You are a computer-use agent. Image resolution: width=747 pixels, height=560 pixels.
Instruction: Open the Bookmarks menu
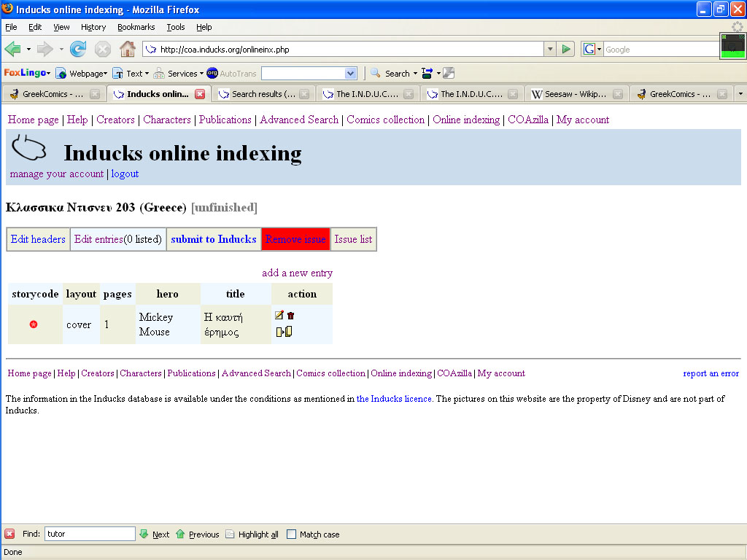click(x=136, y=27)
